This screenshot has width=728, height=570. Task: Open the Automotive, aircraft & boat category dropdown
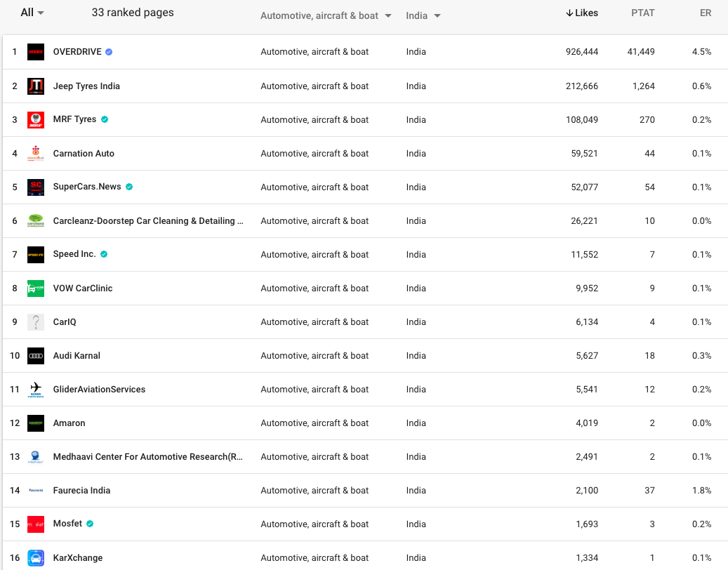coord(326,15)
